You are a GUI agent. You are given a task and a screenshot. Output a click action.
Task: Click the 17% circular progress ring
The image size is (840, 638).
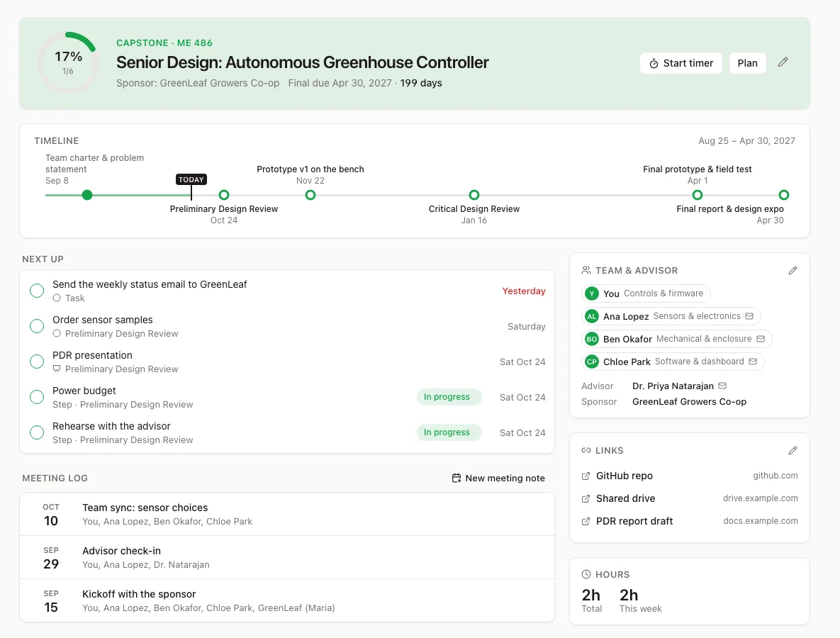click(x=68, y=62)
